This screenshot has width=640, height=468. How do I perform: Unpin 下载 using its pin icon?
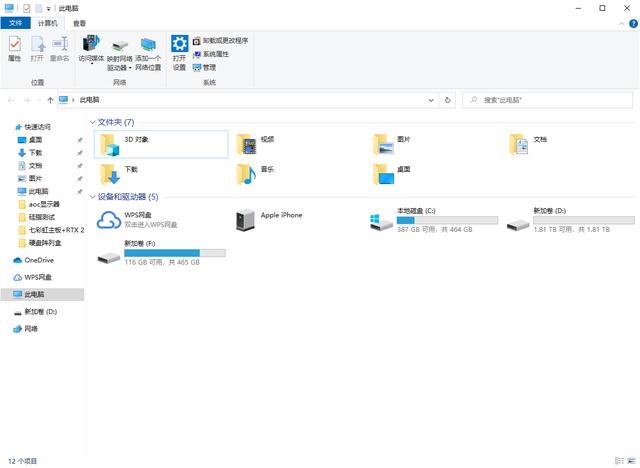coord(80,153)
